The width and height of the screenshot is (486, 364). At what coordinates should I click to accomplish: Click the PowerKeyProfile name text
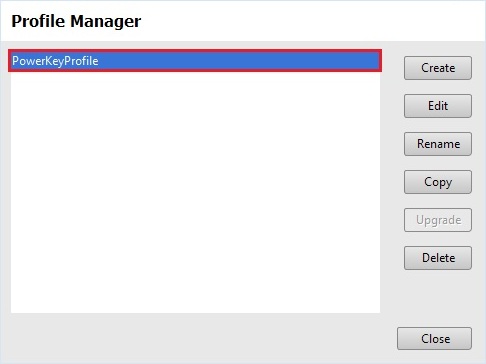(x=55, y=61)
